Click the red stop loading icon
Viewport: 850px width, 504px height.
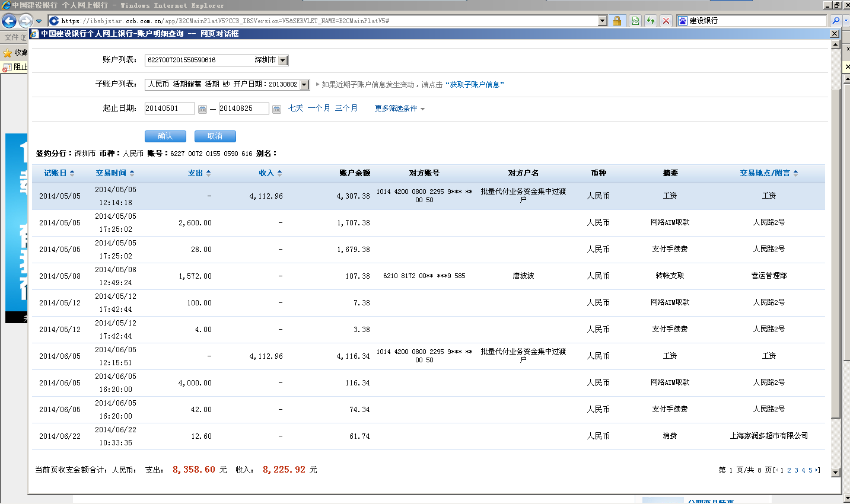666,21
